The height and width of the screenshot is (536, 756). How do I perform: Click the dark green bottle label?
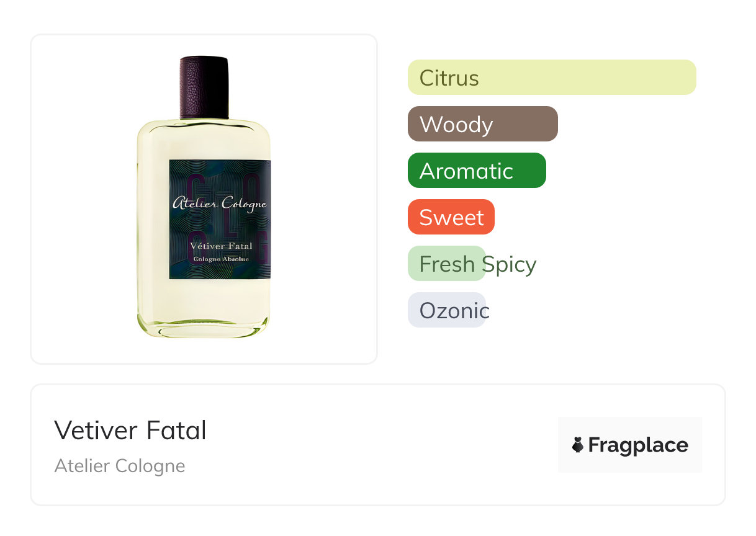coord(220,220)
